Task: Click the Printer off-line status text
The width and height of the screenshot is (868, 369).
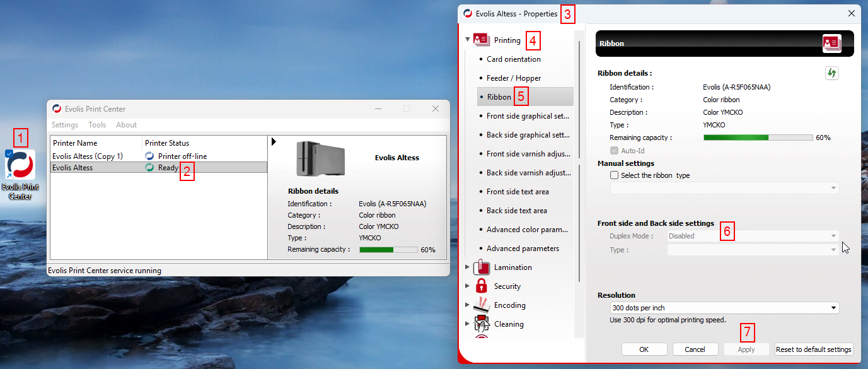Action: click(183, 156)
